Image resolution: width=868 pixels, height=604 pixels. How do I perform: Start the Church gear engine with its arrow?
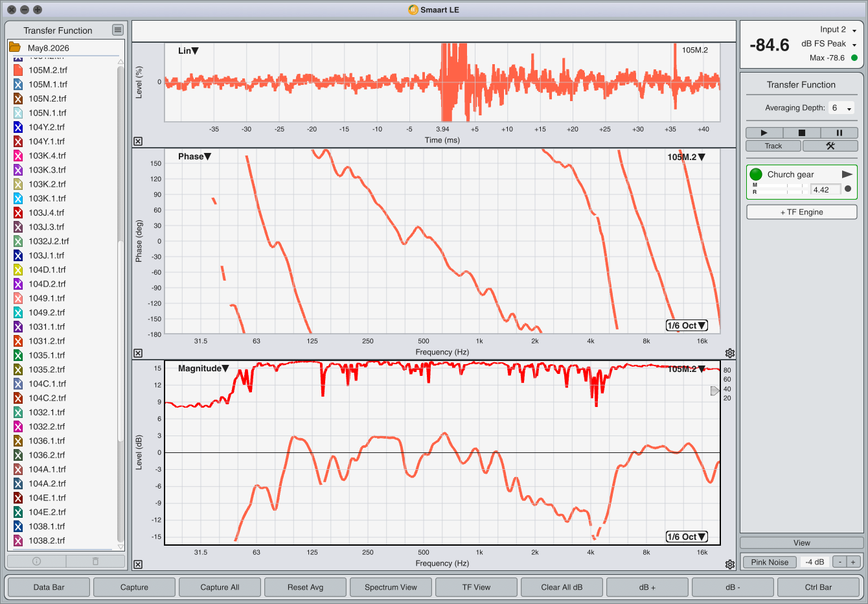pos(847,174)
